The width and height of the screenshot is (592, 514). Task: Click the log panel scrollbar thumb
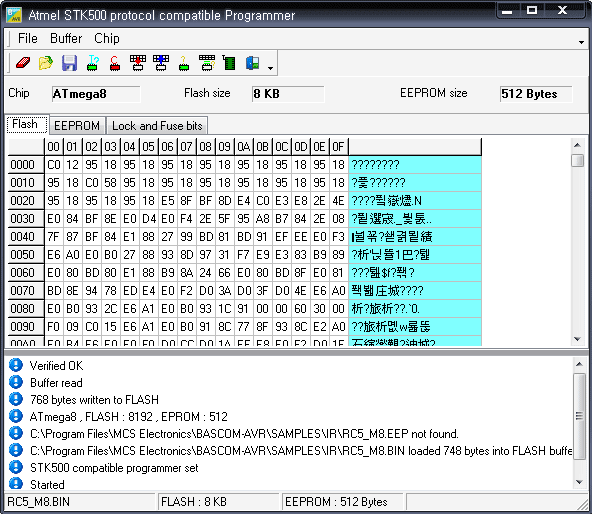point(579,416)
